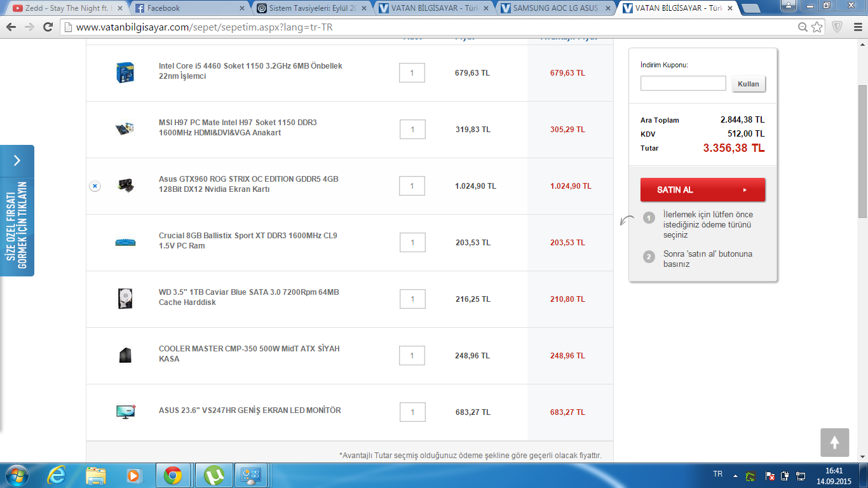Click the Asus GTX960 graphics card thumbnail
The image size is (868, 488).
(x=125, y=186)
